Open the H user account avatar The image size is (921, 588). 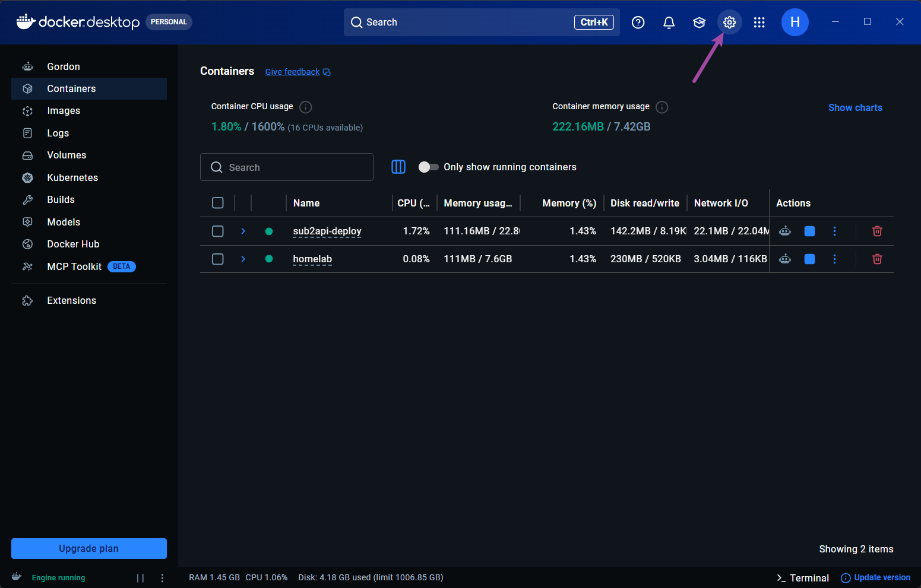pyautogui.click(x=795, y=23)
